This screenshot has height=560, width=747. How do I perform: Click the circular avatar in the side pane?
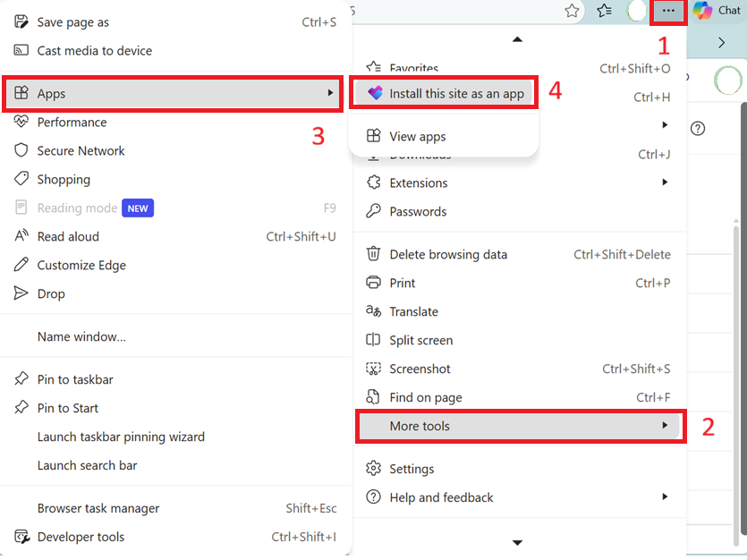(x=728, y=80)
